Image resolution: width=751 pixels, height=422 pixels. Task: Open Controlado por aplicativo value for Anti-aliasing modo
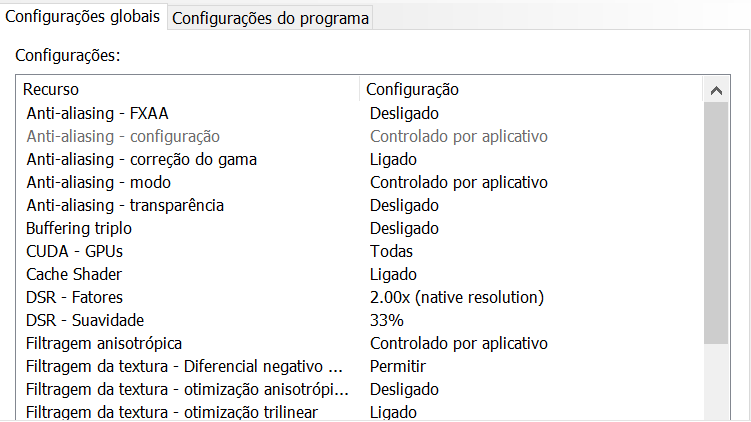point(459,182)
